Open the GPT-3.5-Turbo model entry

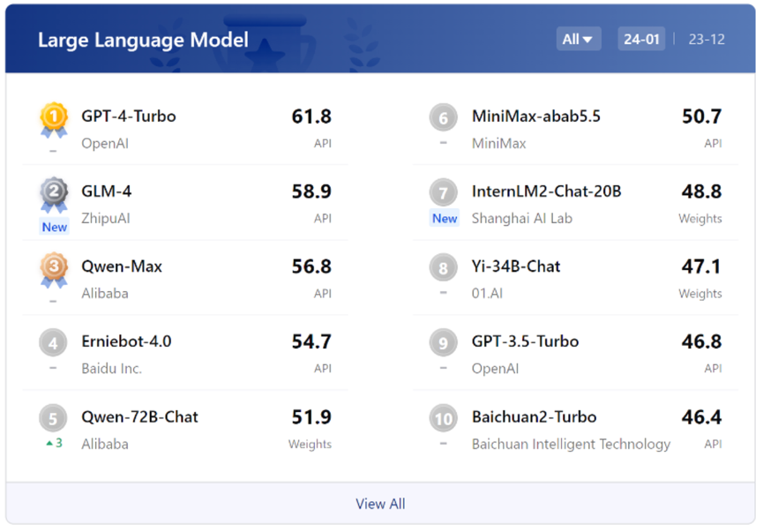pyautogui.click(x=576, y=353)
